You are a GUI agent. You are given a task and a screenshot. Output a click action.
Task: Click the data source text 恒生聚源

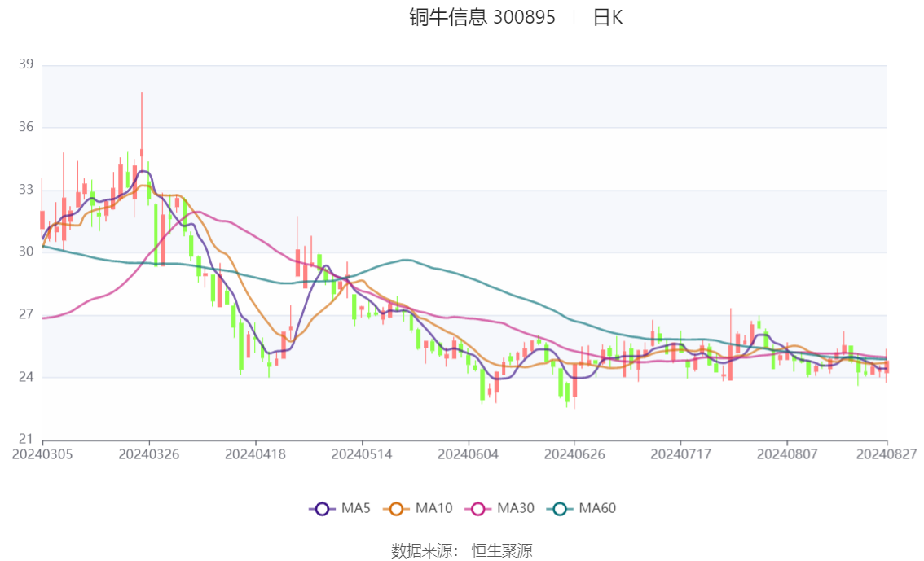pyautogui.click(x=501, y=551)
